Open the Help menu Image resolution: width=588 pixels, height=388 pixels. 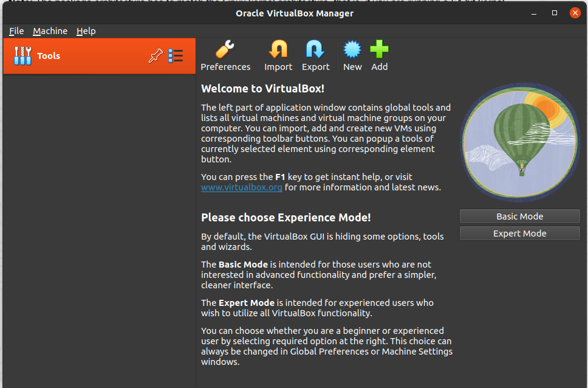coord(86,31)
